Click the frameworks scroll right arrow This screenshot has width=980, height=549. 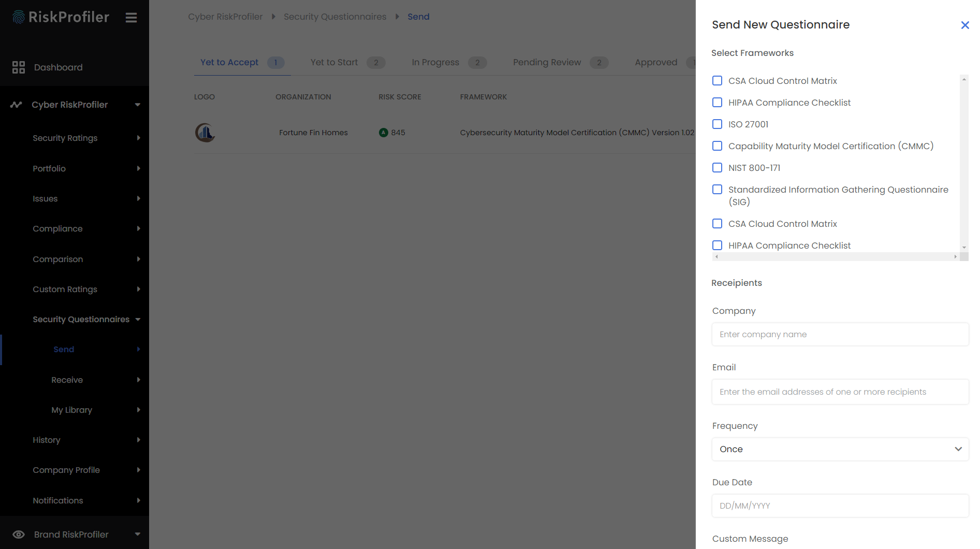pos(955,257)
